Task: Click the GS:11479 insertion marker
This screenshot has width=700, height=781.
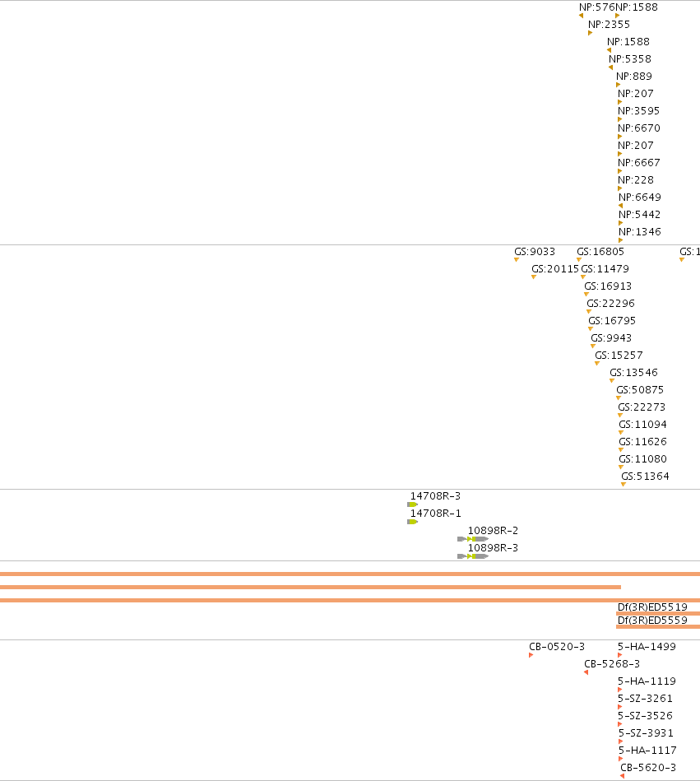Action: coord(583,277)
